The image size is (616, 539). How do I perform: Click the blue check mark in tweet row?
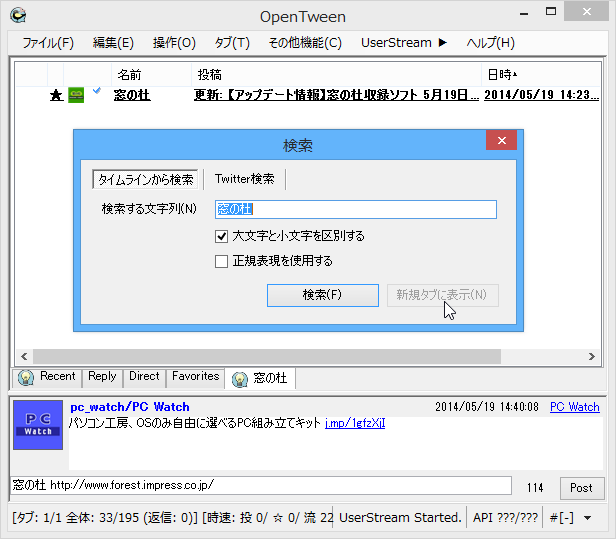[x=97, y=91]
